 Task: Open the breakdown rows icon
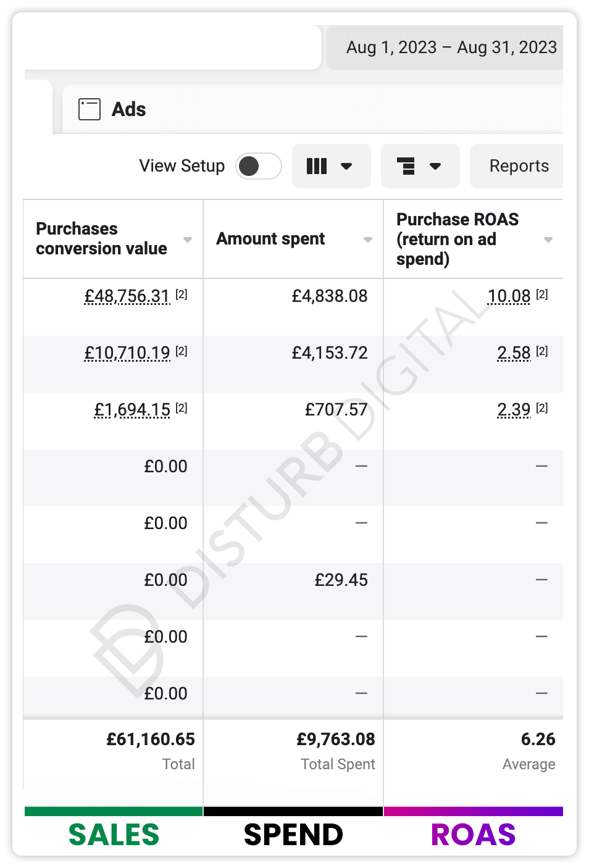406,166
